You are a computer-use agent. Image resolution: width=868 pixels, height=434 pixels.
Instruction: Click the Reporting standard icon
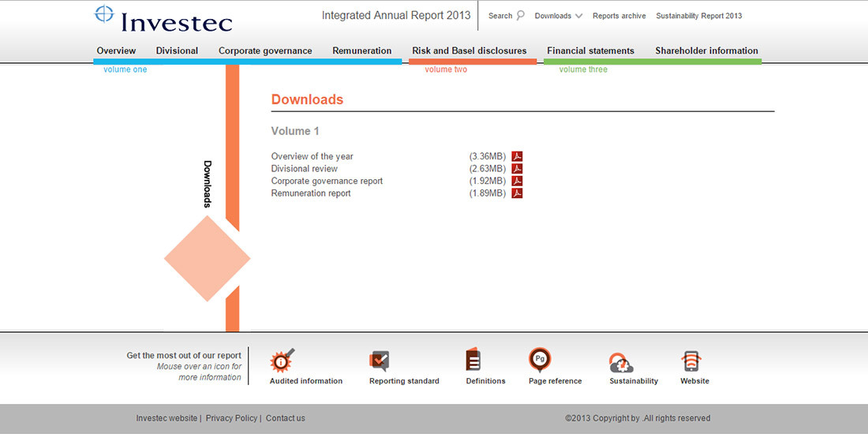point(380,361)
